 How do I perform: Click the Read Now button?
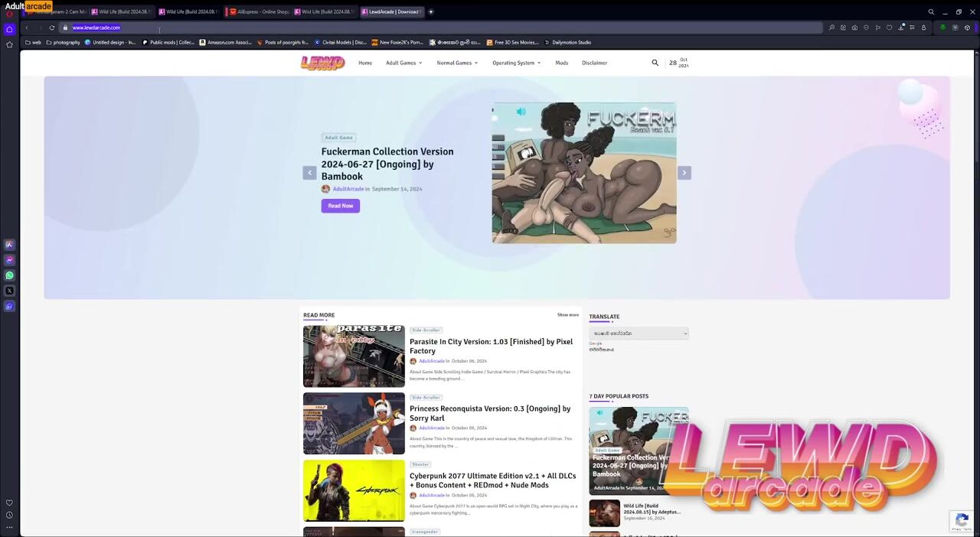[340, 206]
